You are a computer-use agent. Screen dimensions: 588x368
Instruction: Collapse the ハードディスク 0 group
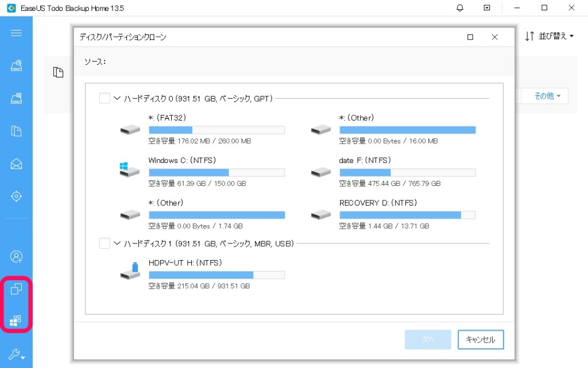click(x=117, y=98)
